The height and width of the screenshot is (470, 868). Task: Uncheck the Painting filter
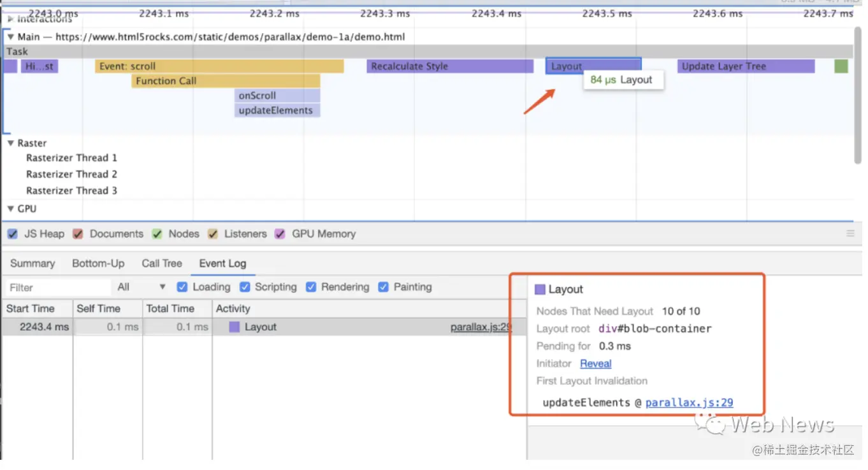[x=383, y=287]
